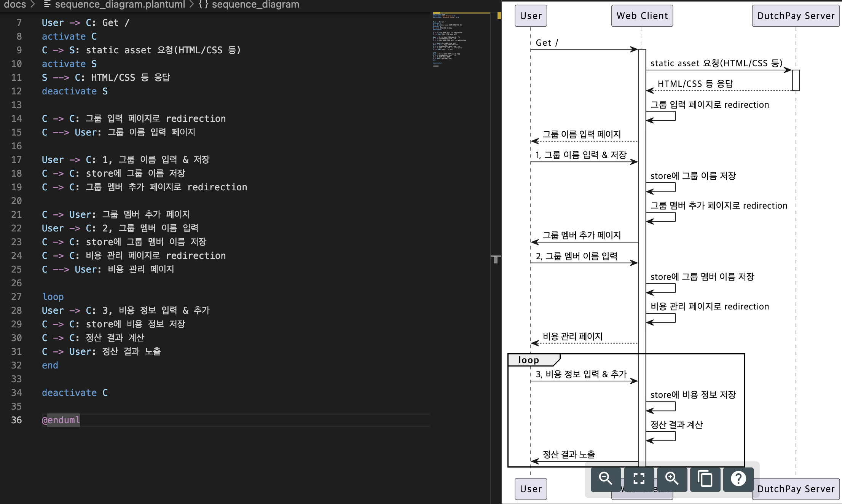This screenshot has width=842, height=504.
Task: Click 'Get /' message label in diagram
Action: point(547,43)
